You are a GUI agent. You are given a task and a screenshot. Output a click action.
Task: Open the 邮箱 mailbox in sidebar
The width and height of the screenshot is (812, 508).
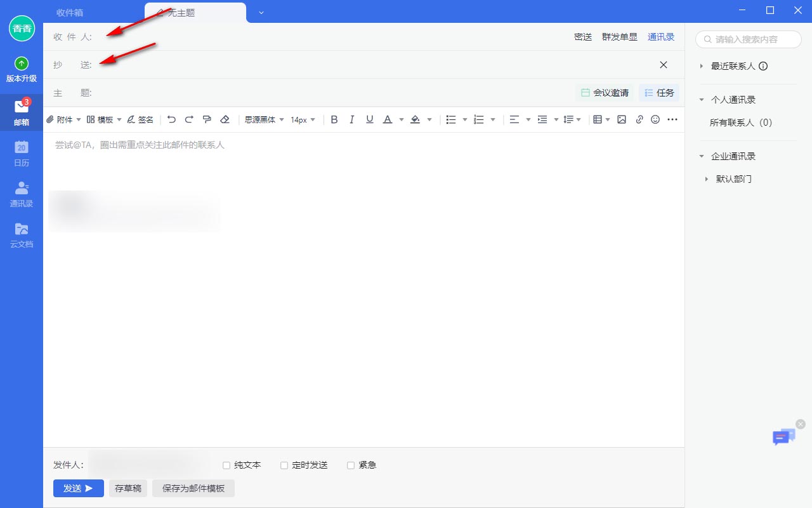[x=22, y=112]
